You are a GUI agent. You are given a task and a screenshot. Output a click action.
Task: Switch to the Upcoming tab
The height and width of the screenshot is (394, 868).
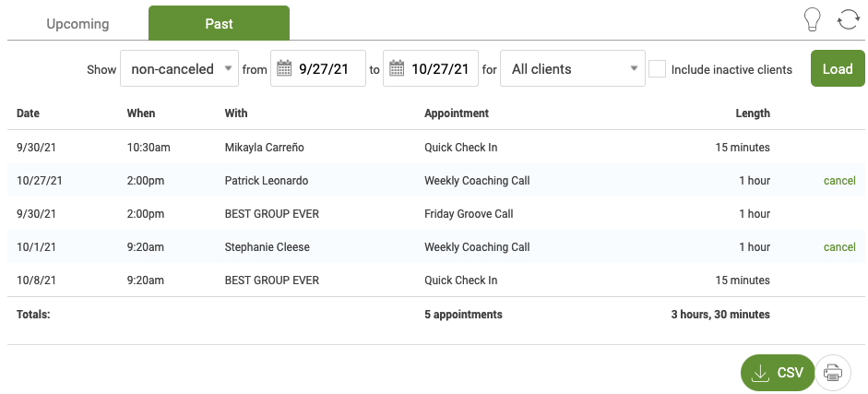[x=77, y=24]
